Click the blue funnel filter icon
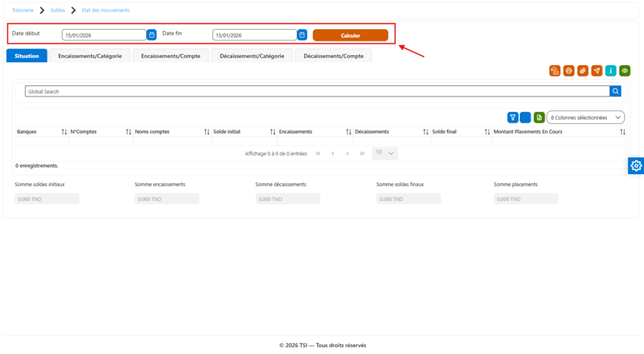The image size is (644, 354). [512, 117]
